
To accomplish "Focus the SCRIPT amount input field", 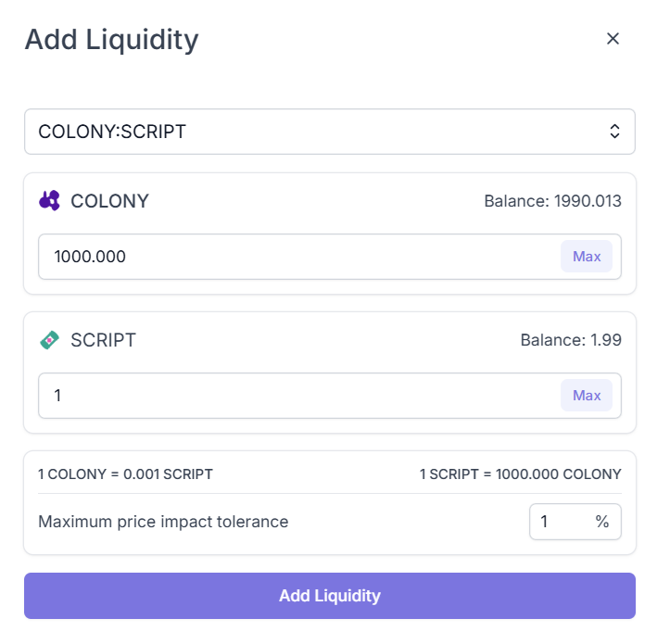I will click(x=330, y=396).
